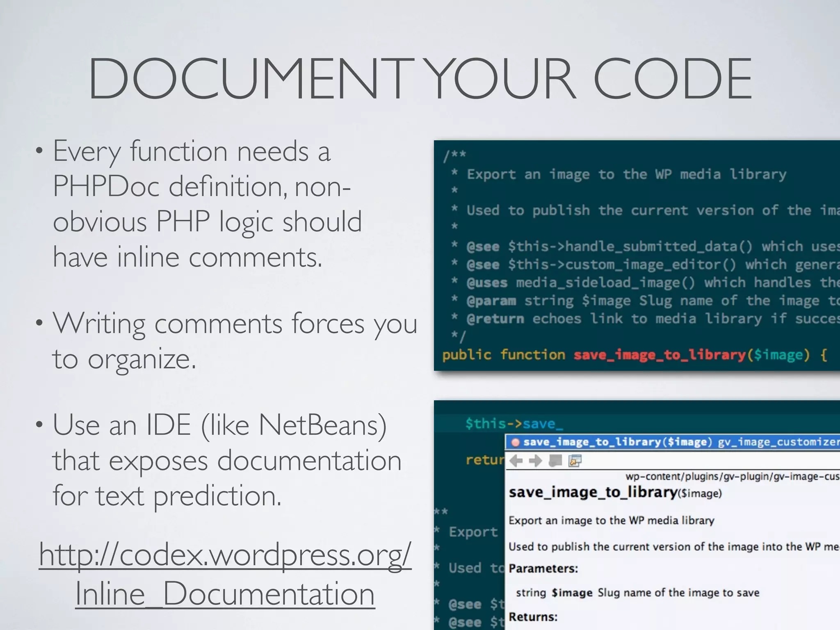Click popup text 'Export an image to the WP media library'
Viewport: 840px width, 630px height.
(611, 520)
